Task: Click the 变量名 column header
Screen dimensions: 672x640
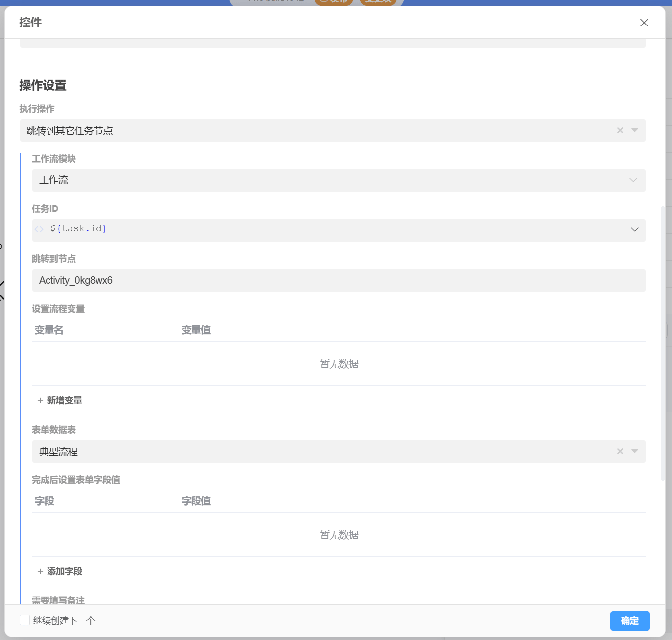Action: coord(49,330)
